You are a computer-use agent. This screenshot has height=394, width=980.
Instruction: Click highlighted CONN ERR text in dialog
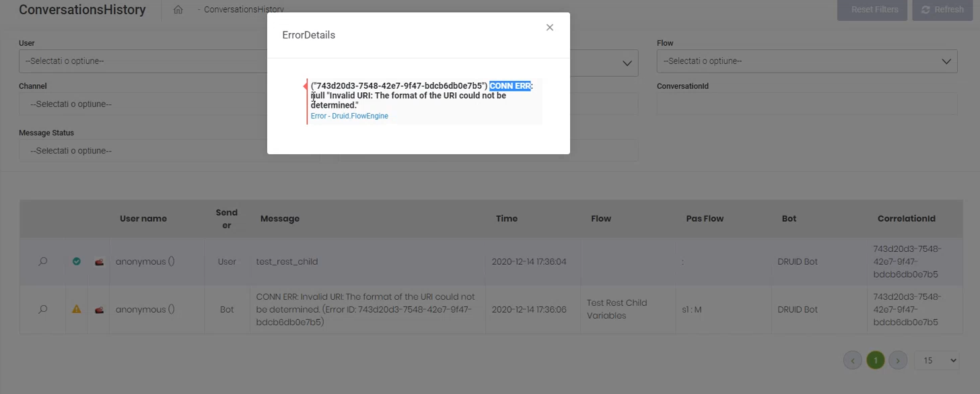(510, 86)
